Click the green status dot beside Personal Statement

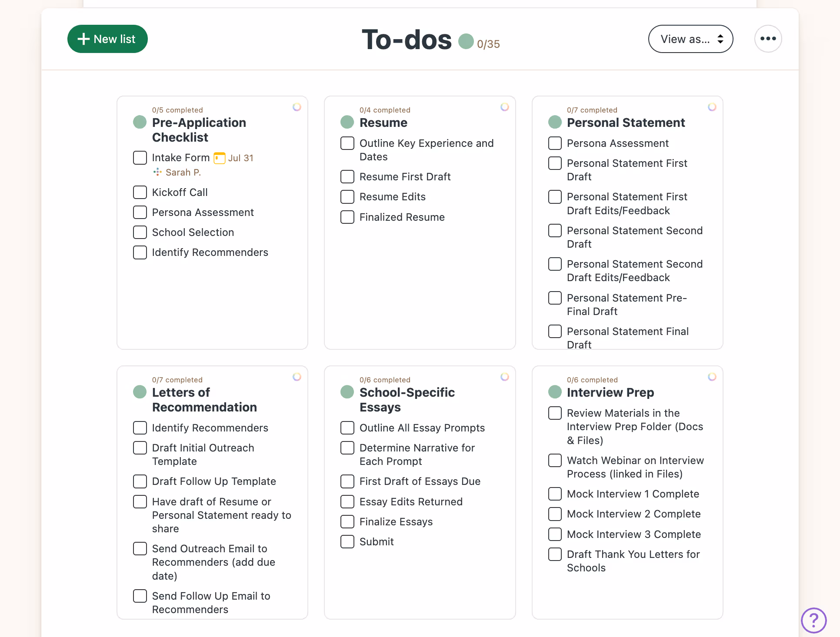(x=555, y=122)
